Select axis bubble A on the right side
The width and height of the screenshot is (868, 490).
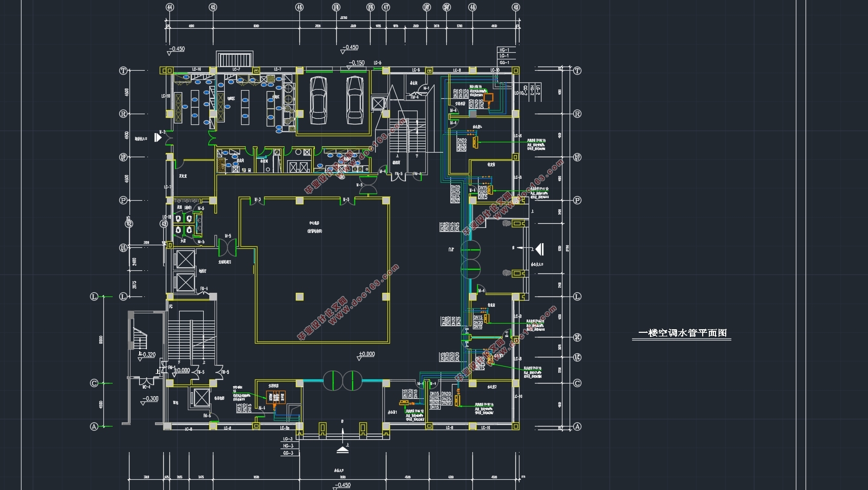point(577,427)
